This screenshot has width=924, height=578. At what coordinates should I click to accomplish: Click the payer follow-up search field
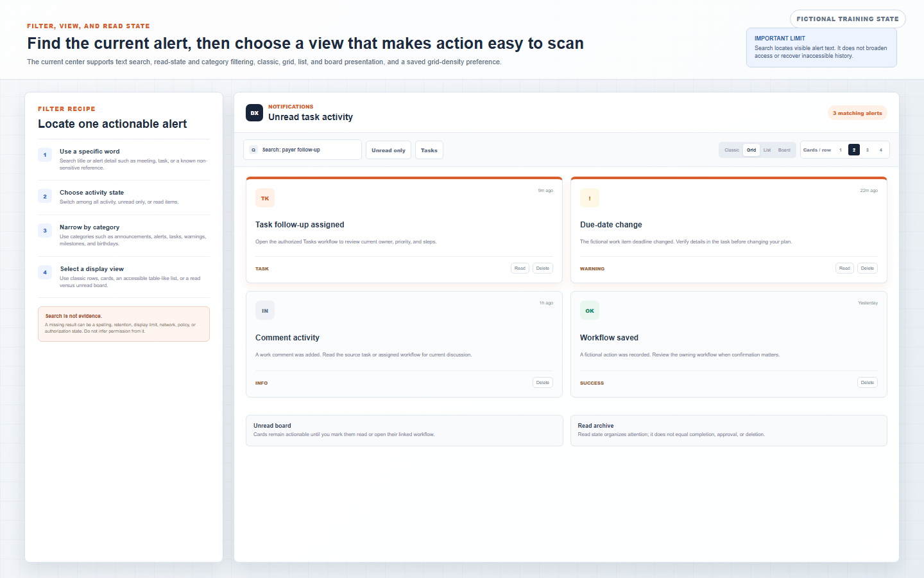click(x=302, y=150)
